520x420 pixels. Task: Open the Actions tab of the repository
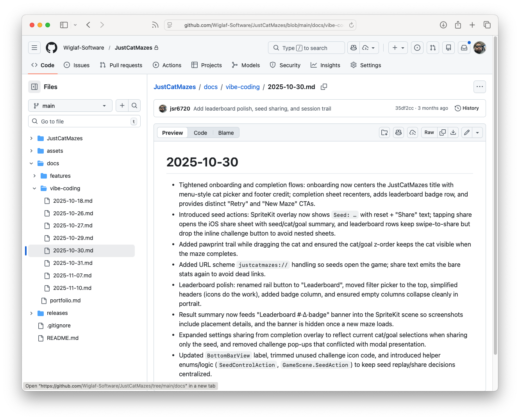167,65
